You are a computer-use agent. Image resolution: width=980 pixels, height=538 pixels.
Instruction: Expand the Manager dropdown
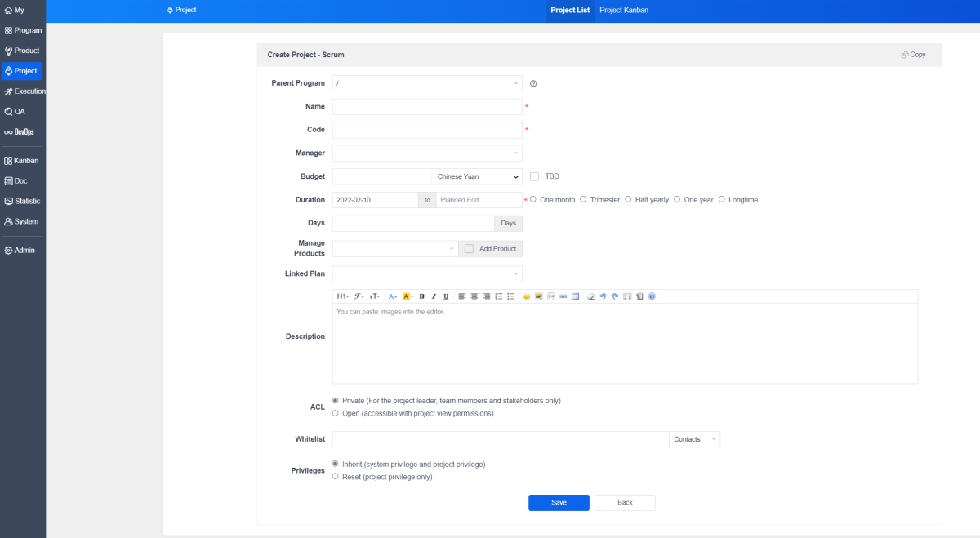[x=427, y=153]
